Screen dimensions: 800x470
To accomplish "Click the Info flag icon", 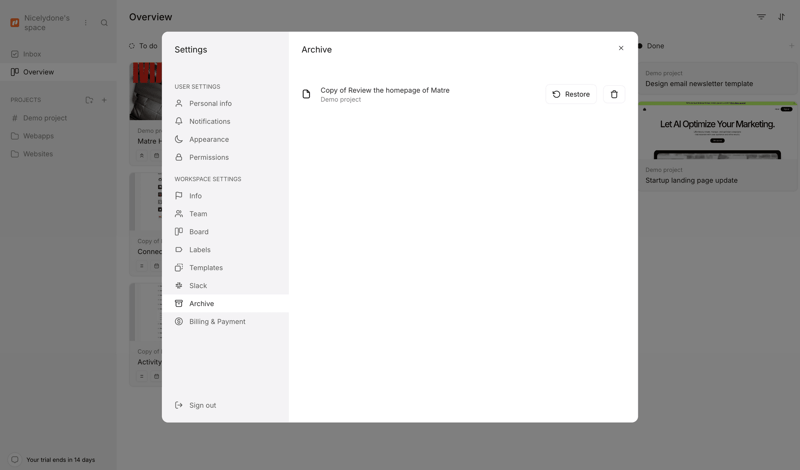I will point(179,195).
